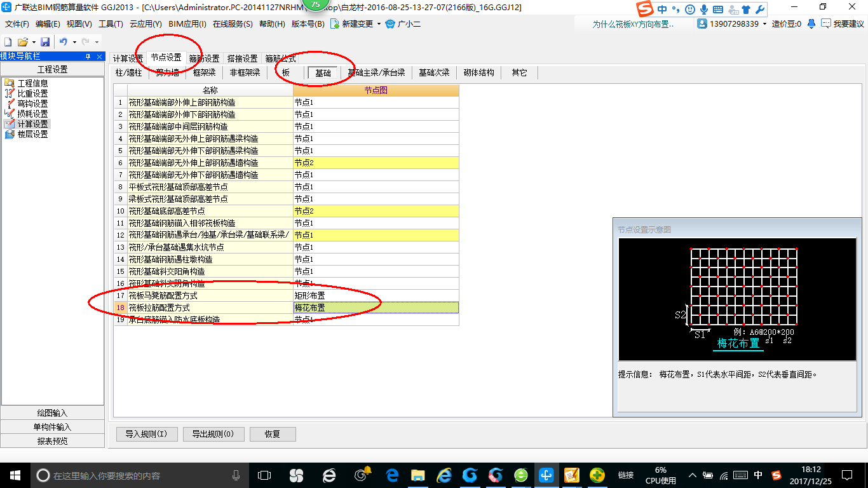Open 单构件输入 navigation section

click(x=52, y=427)
